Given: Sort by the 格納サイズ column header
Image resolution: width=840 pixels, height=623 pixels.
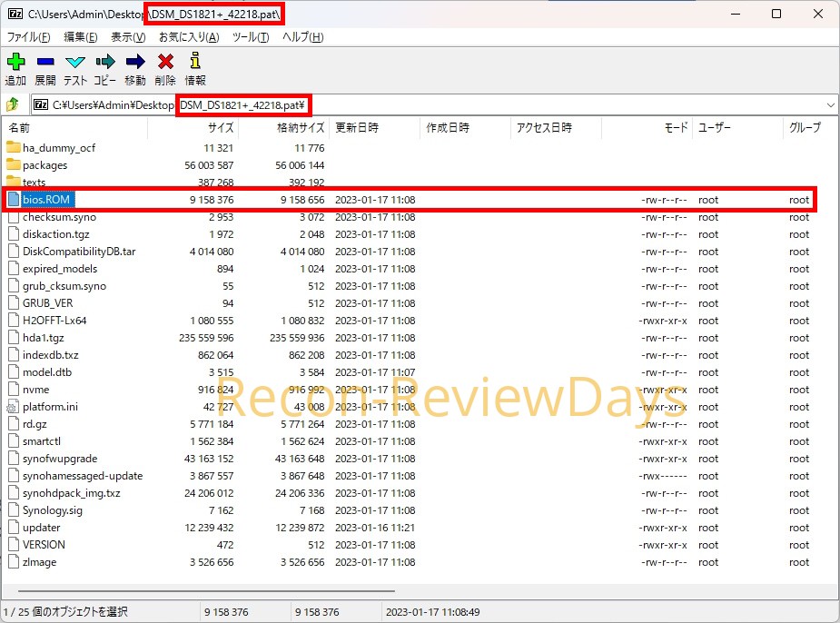Looking at the screenshot, I should [x=284, y=127].
